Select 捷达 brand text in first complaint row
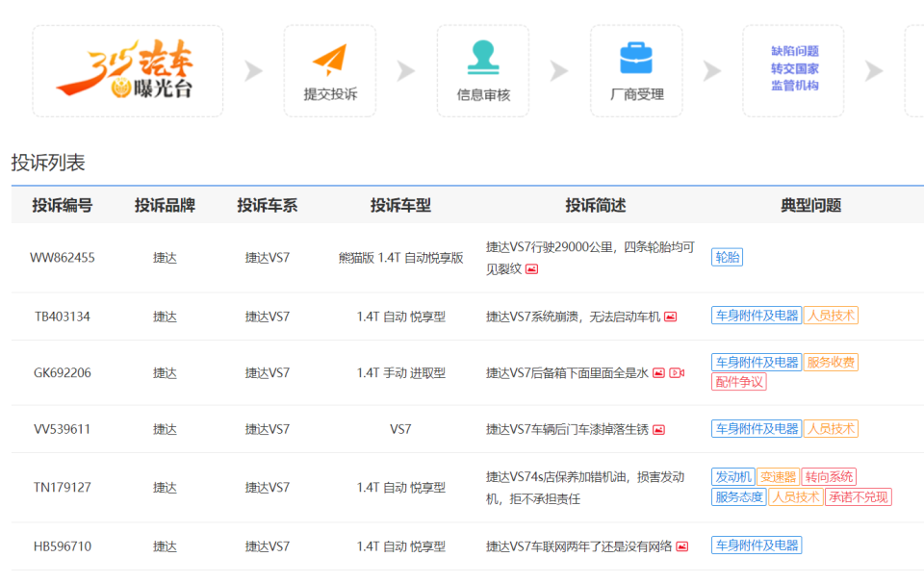Viewport: 924px width, 583px height. click(x=164, y=257)
